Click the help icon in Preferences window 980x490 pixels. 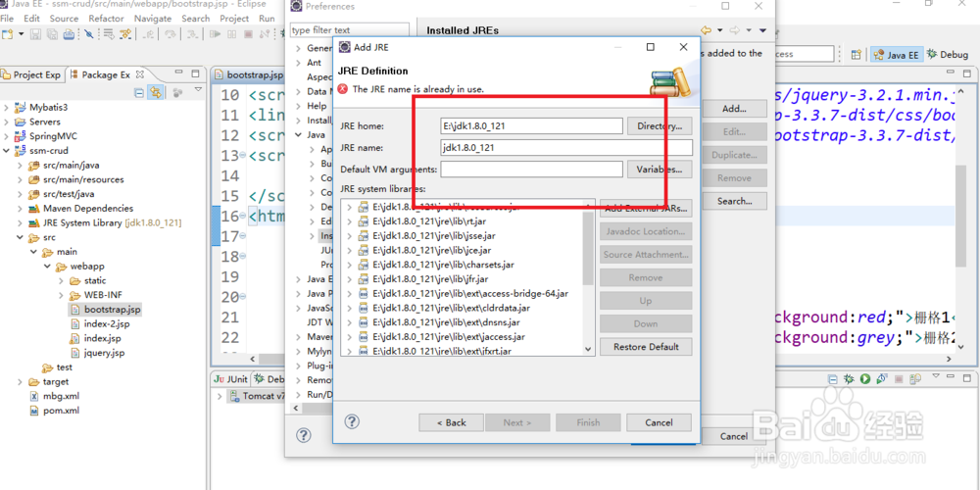[x=303, y=435]
